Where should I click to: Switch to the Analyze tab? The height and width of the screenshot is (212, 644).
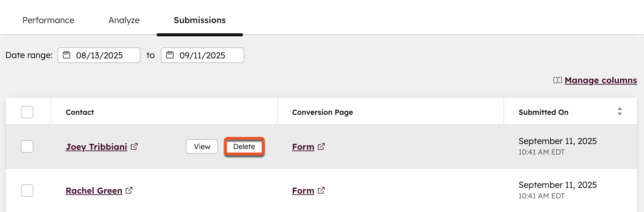(x=124, y=20)
